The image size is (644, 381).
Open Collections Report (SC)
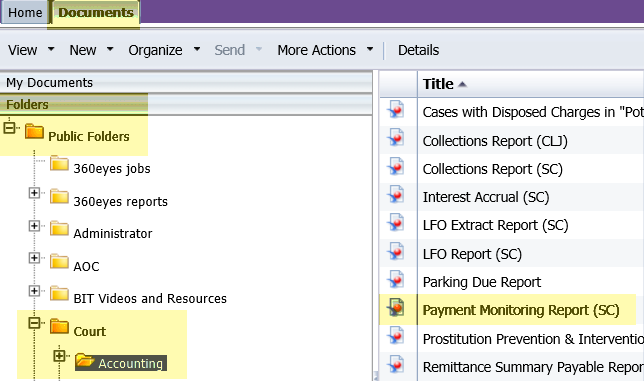click(x=492, y=169)
